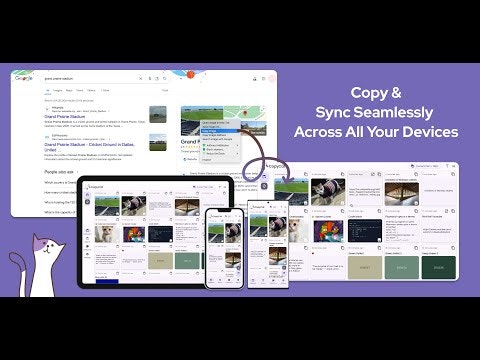The height and width of the screenshot is (360, 480).
Task: Copy the stadium clip on the tablet
Action: (117, 193)
